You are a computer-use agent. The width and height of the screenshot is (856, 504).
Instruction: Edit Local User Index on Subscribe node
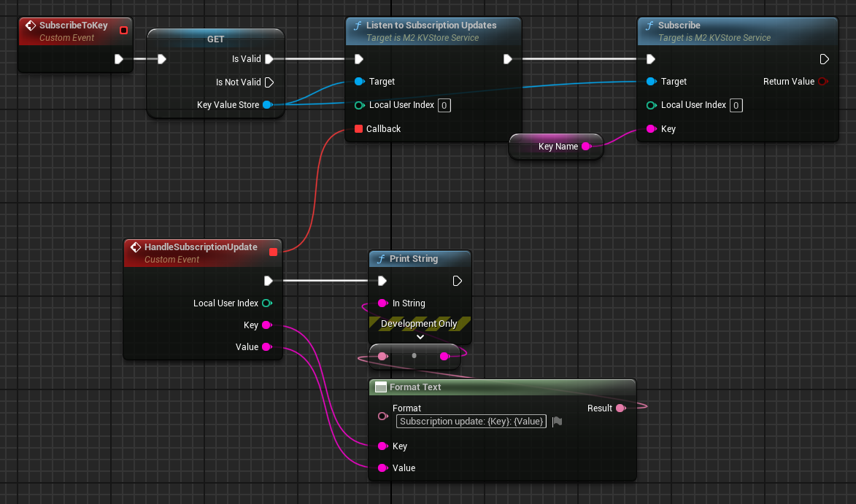click(x=736, y=106)
